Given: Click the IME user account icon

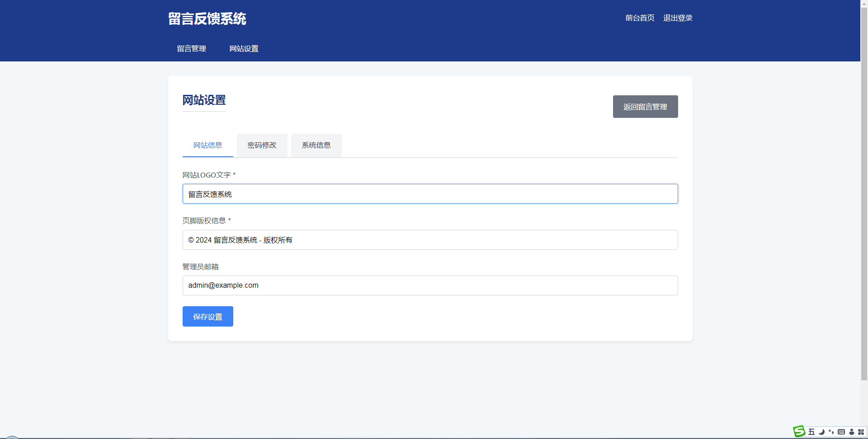Looking at the screenshot, I should pos(852,432).
